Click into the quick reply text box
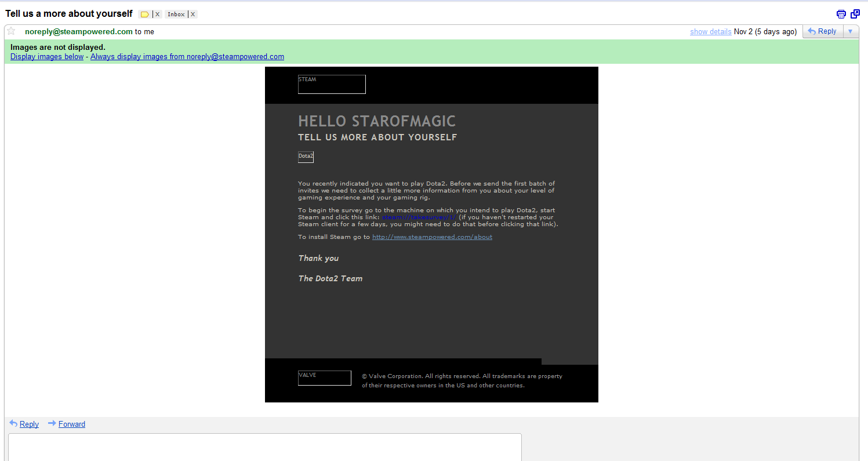The image size is (868, 461). [x=265, y=447]
